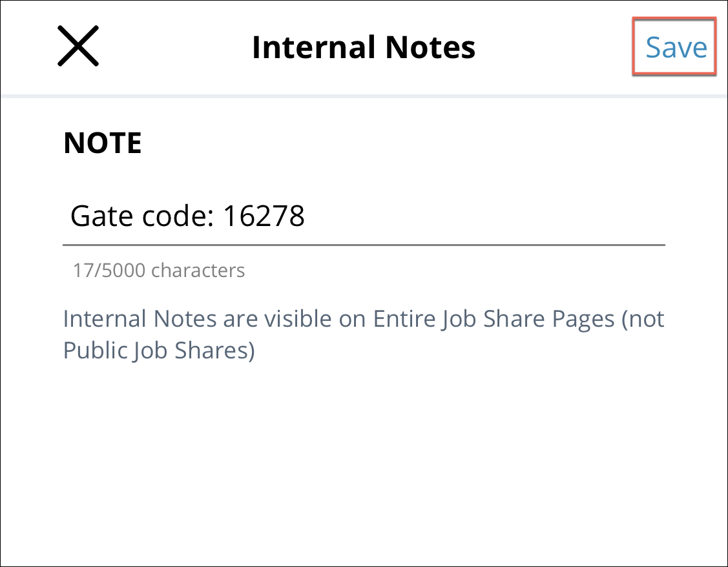
Task: Click the "17/5000" count numbers
Action: pos(110,270)
